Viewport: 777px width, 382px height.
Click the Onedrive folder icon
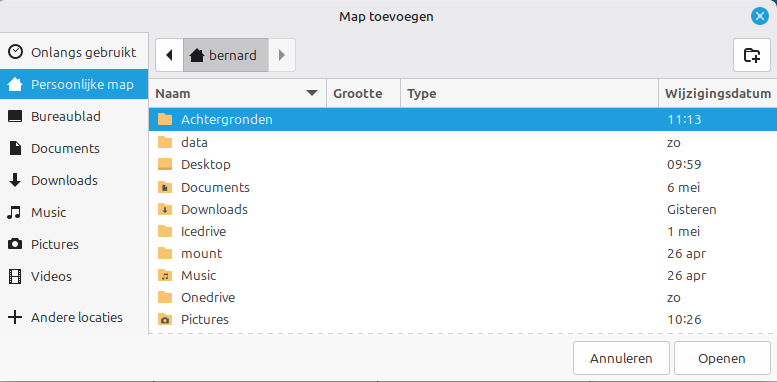pos(165,298)
